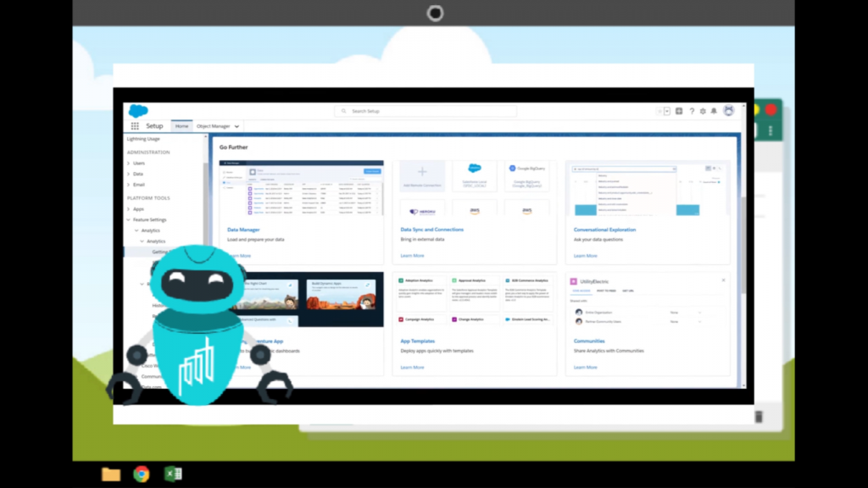868x488 pixels.
Task: Close the UtilityElectric share preview
Action: pyautogui.click(x=724, y=280)
